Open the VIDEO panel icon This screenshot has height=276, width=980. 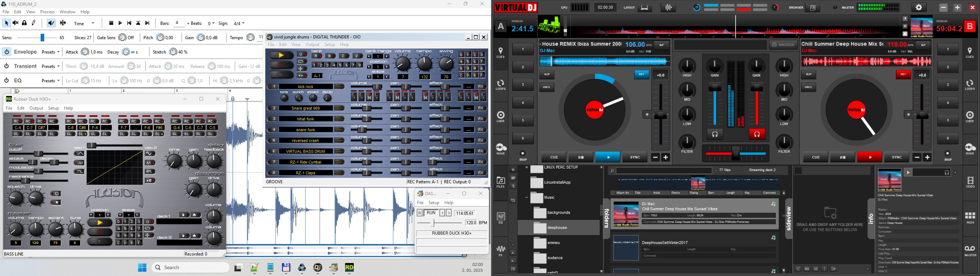[970, 183]
